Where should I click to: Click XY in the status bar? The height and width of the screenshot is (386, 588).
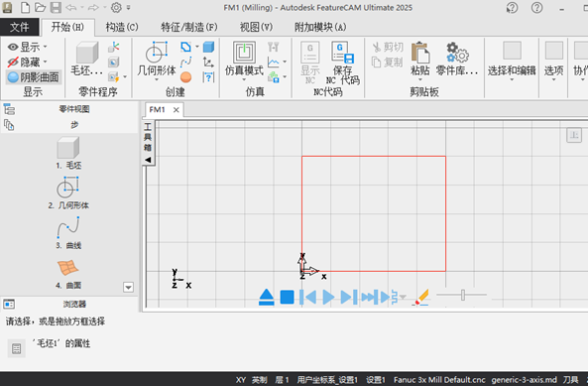click(x=241, y=380)
